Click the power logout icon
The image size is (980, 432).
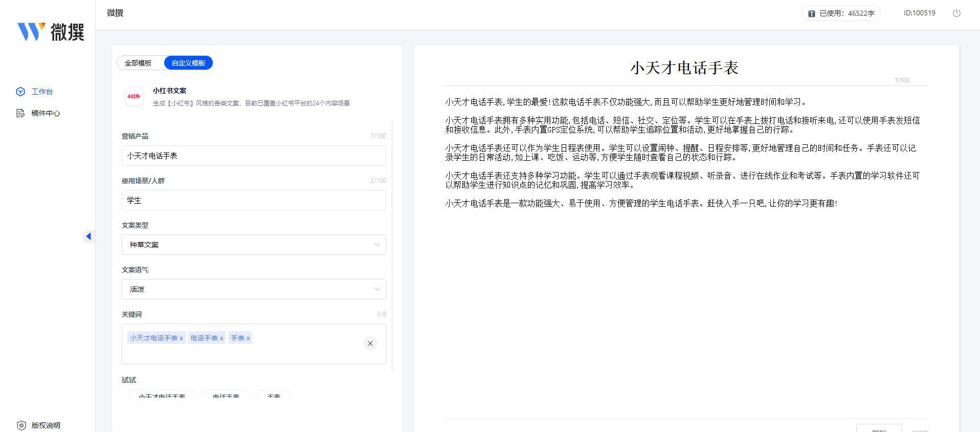tap(956, 13)
